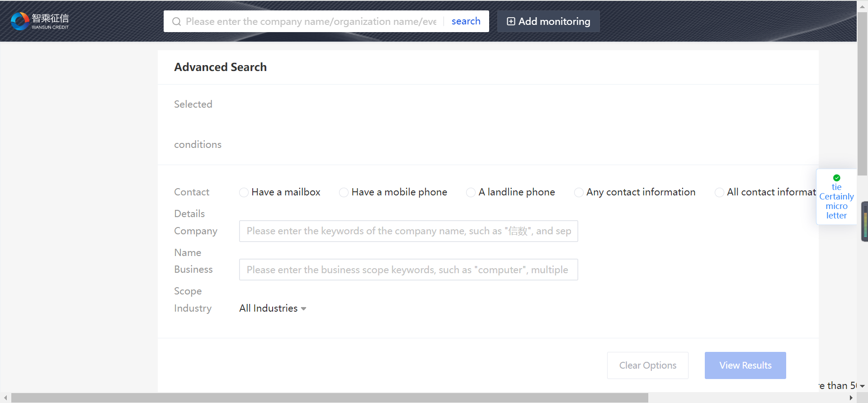Click the horizontal scrollbar right arrow
868x403 pixels.
pos(851,398)
